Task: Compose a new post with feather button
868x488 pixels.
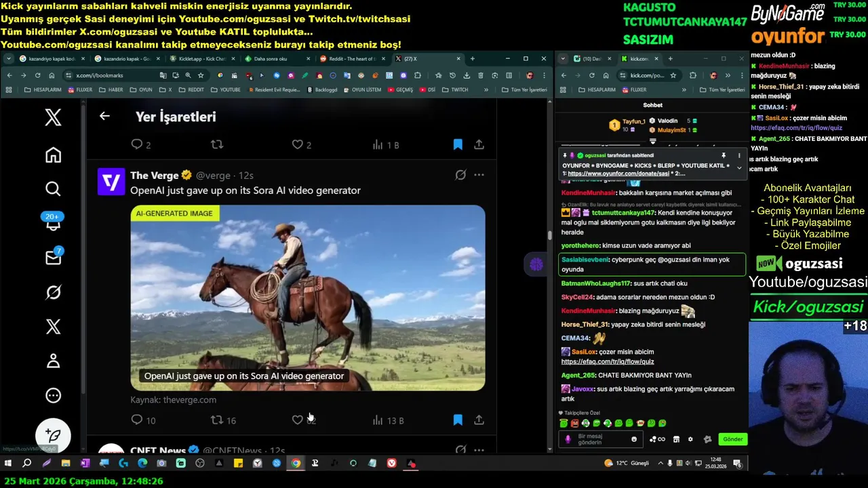Action: pyautogui.click(x=53, y=435)
